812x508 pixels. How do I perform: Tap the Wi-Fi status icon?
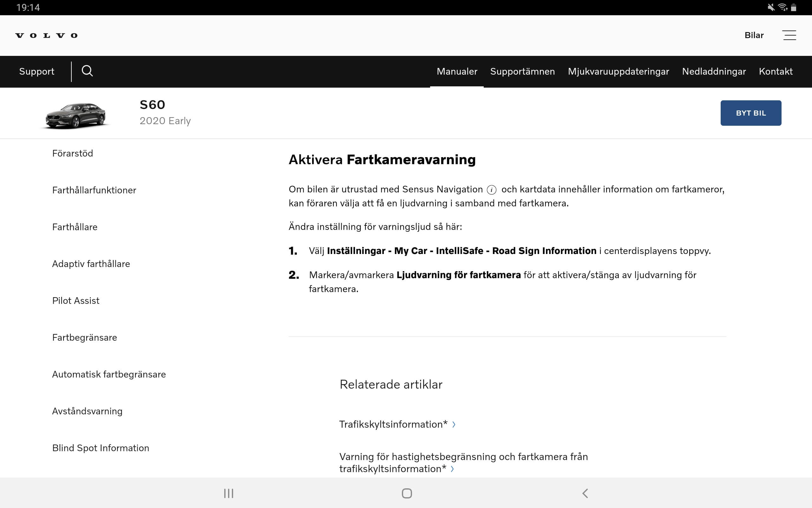click(x=783, y=7)
